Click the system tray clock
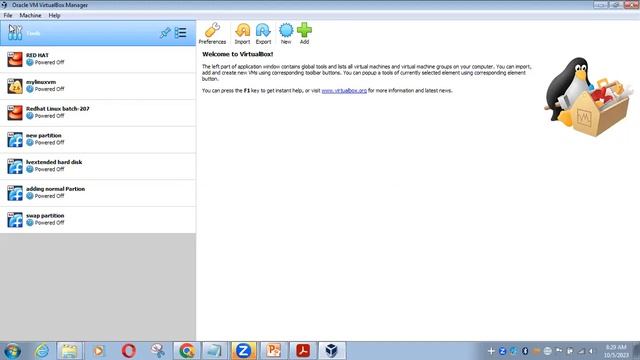 click(616, 351)
